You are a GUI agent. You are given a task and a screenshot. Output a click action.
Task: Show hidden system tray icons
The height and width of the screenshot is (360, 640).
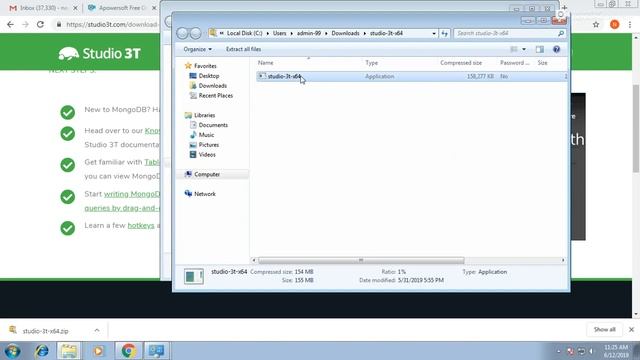point(558,351)
